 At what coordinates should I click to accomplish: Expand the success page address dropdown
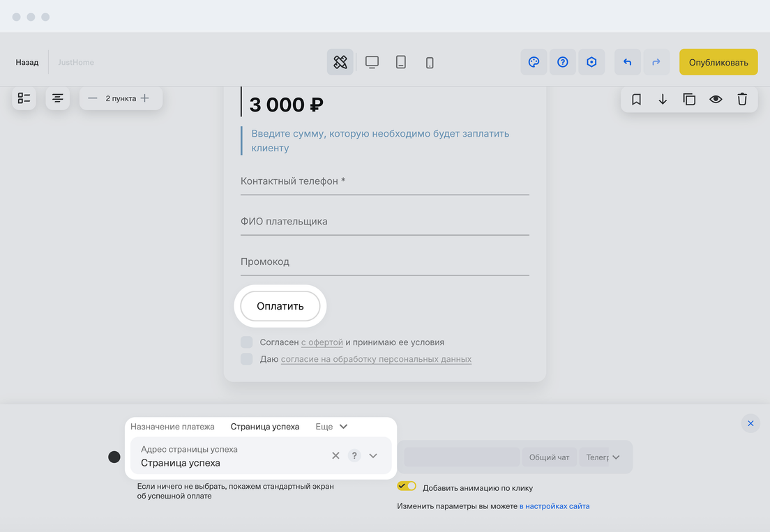pos(373,455)
